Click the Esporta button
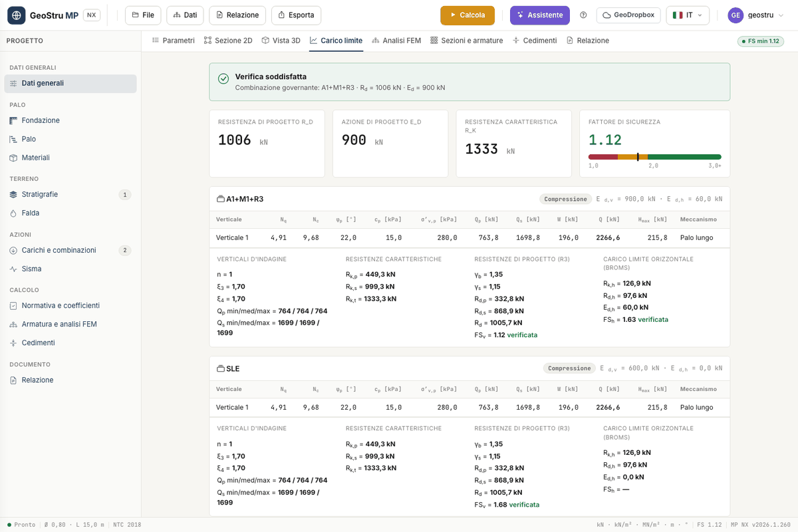 pyautogui.click(x=296, y=15)
